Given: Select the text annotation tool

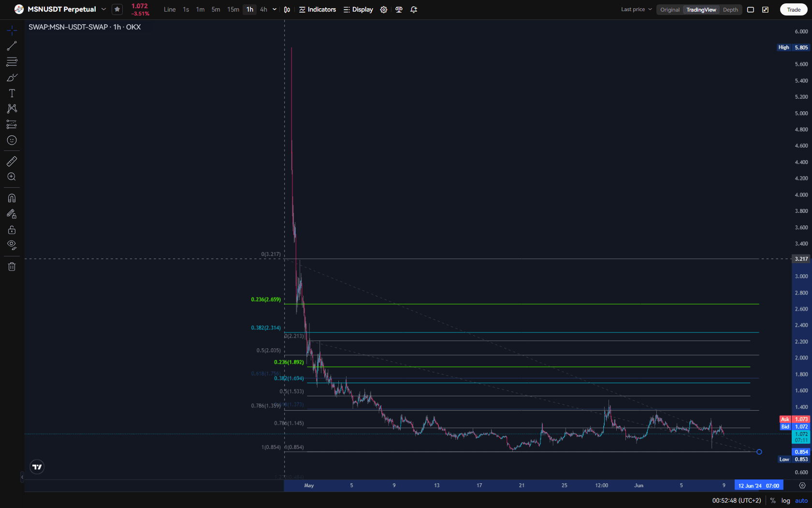Looking at the screenshot, I should click(x=12, y=93).
